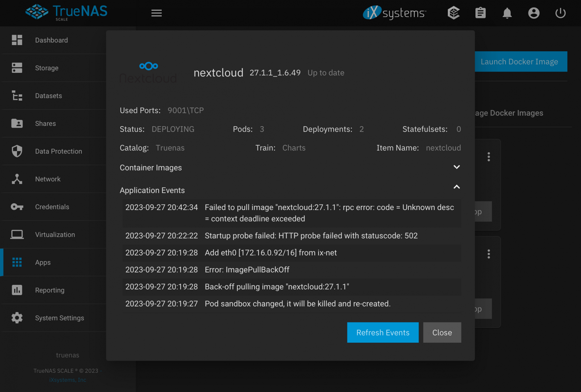Click the Data Protection shield icon
Image resolution: width=581 pixels, height=392 pixels.
(17, 151)
